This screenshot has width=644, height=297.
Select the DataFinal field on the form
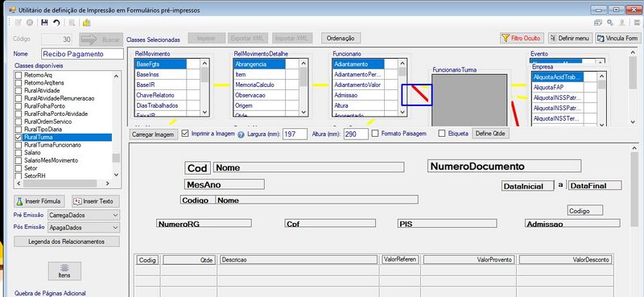pyautogui.click(x=595, y=186)
